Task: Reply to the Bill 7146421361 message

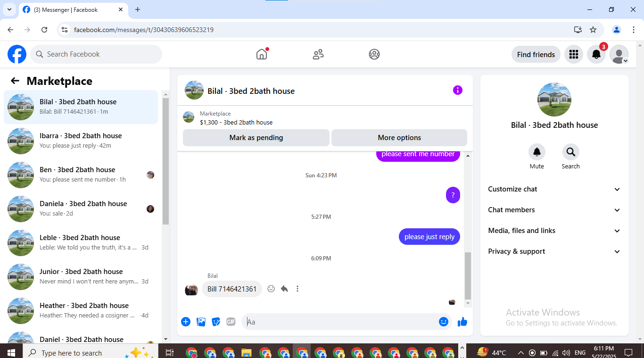Action: pos(284,289)
